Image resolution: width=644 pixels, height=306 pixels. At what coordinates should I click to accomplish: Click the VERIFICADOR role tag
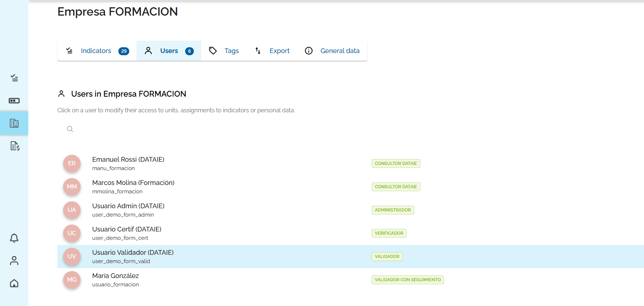tap(389, 233)
